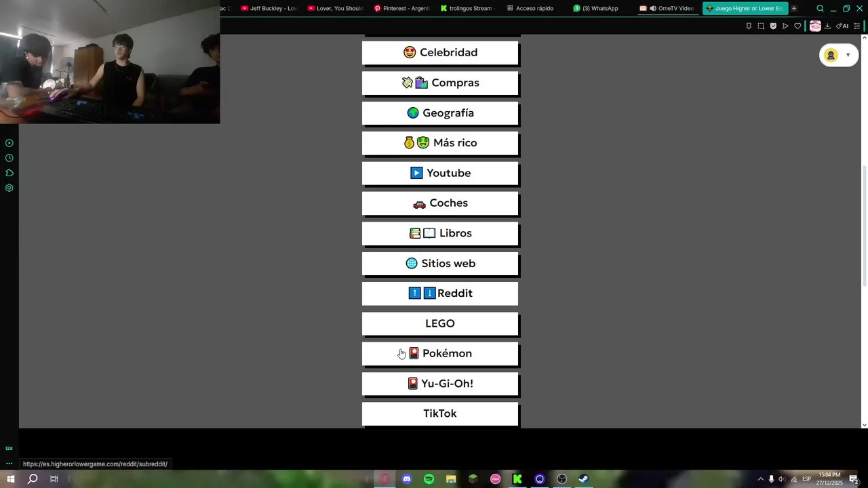The image size is (868, 488).
Task: Select the LEGO category
Action: click(440, 323)
